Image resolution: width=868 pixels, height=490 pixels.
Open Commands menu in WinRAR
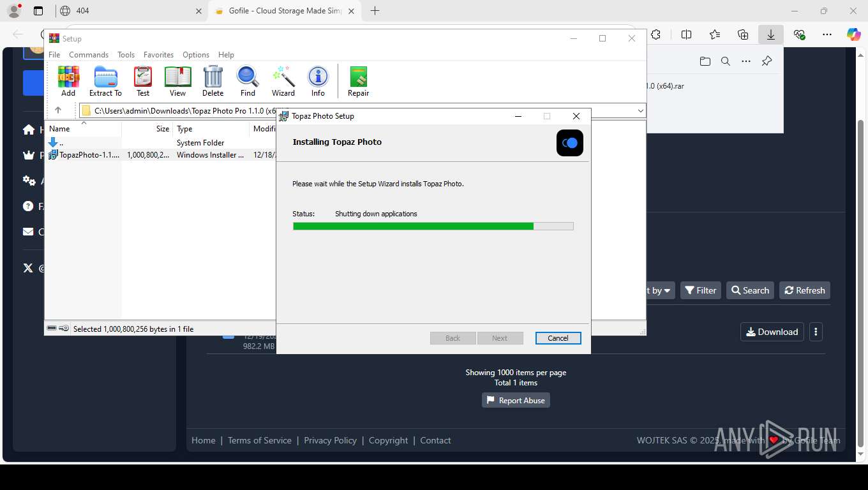[x=89, y=55]
